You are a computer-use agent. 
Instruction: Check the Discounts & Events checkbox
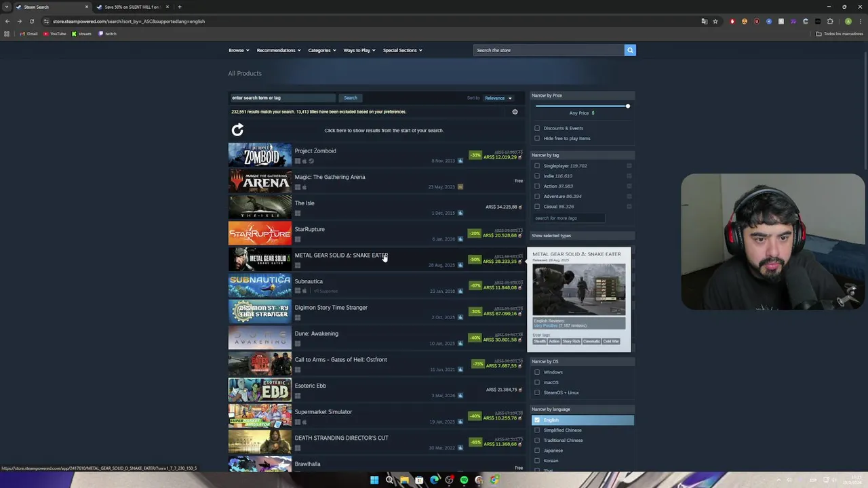(537, 128)
